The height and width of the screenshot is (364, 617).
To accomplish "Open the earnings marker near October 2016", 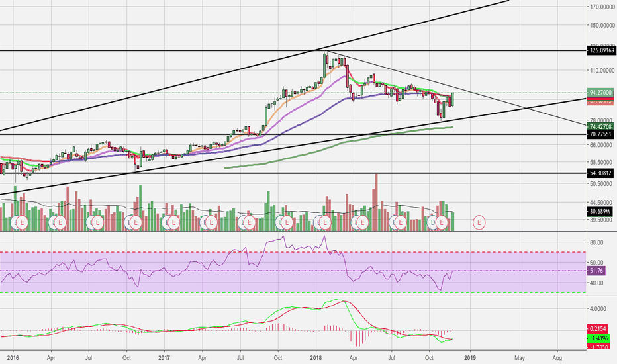I will (136, 223).
